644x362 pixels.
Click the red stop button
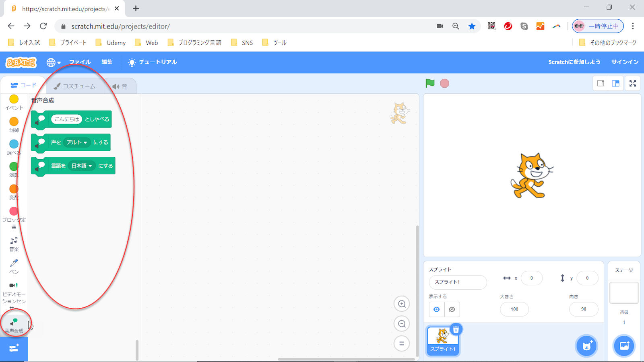tap(444, 83)
